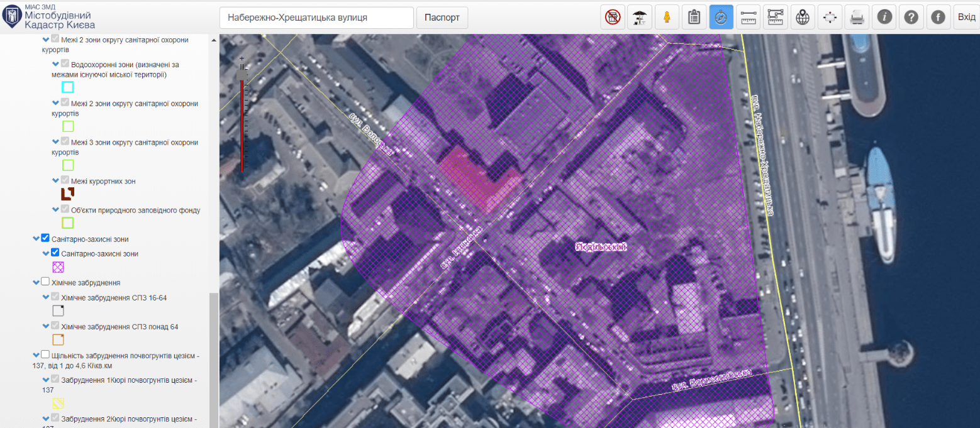Click the print map icon
This screenshot has height=428, width=980.
click(x=857, y=18)
